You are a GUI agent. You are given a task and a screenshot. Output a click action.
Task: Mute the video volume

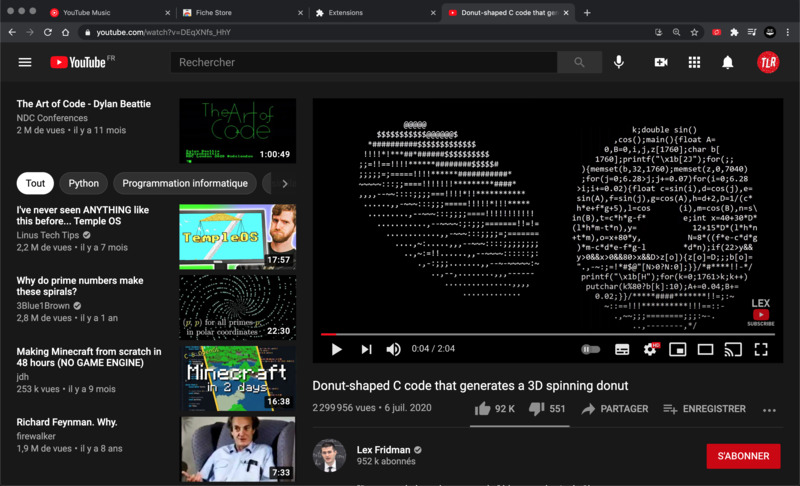(x=393, y=349)
